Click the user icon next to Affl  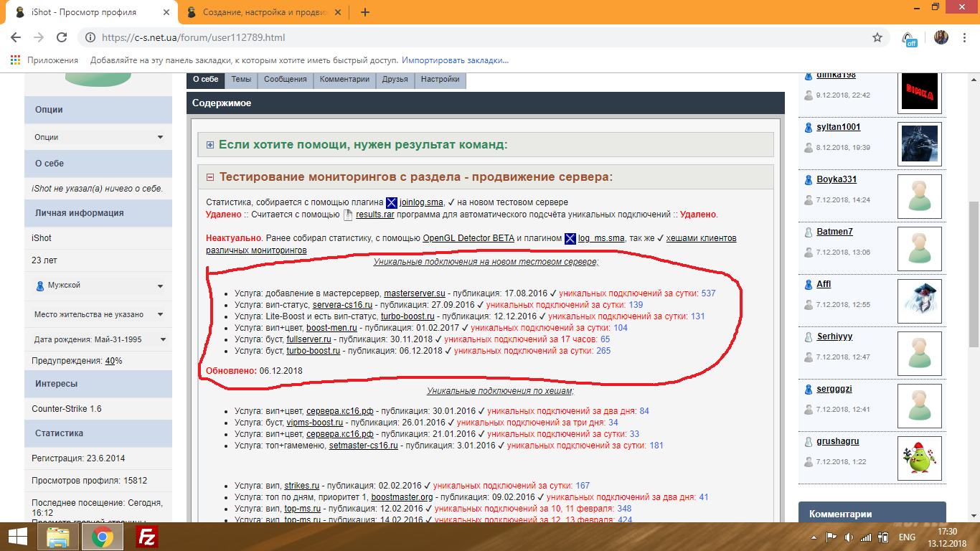click(x=808, y=285)
